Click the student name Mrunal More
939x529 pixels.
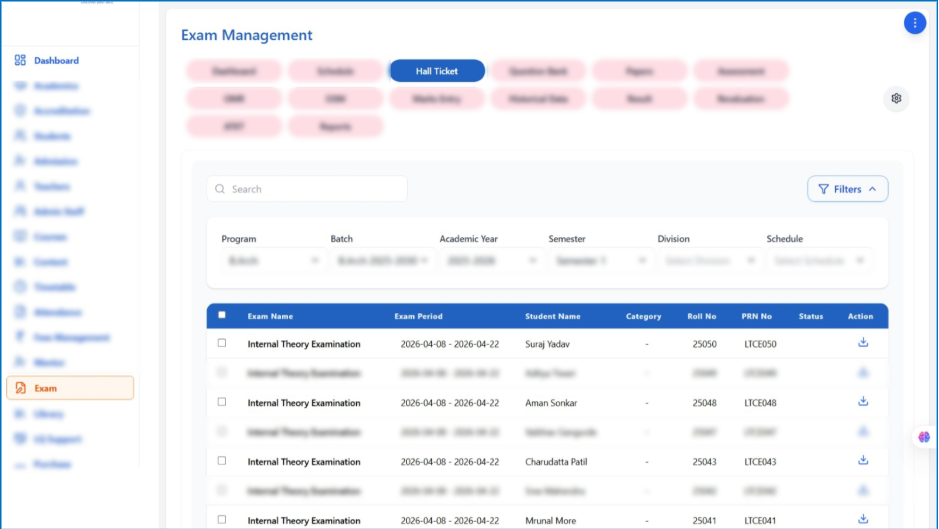(x=550, y=521)
